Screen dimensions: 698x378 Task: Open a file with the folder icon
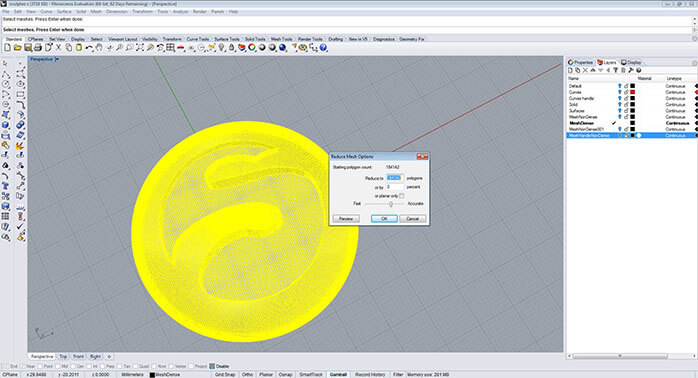[17, 47]
